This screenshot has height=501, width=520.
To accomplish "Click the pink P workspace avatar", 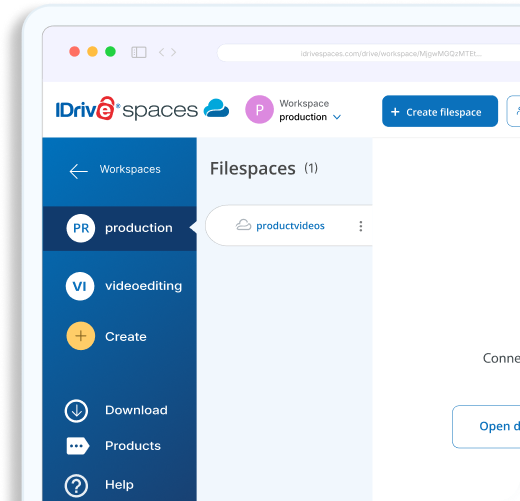I will [x=259, y=109].
